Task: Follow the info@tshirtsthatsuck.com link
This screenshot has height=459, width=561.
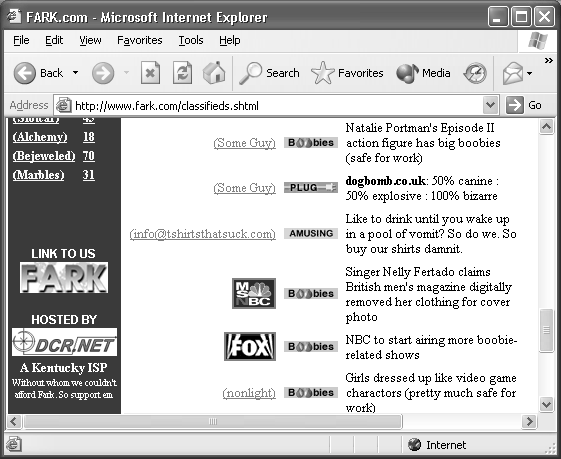Action: [x=203, y=234]
